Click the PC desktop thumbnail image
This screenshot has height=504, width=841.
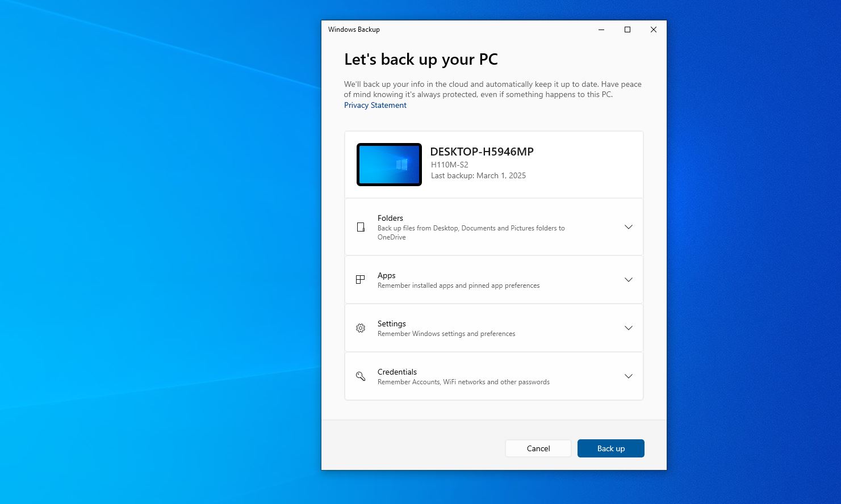point(389,165)
